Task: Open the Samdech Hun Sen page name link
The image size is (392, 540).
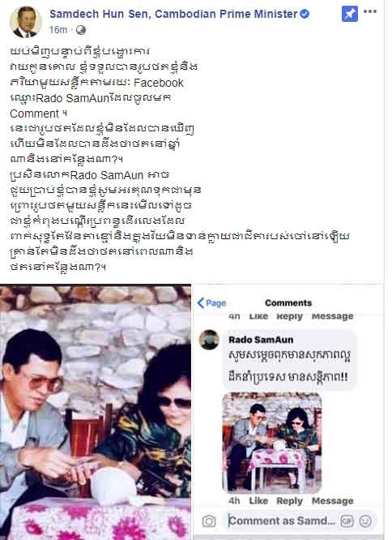Action: coord(173,14)
